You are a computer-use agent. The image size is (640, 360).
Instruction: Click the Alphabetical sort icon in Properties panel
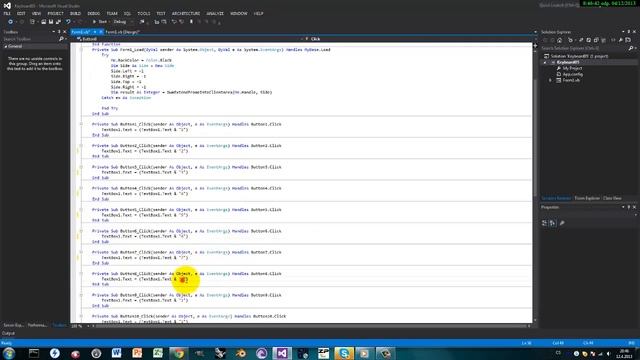click(x=552, y=223)
